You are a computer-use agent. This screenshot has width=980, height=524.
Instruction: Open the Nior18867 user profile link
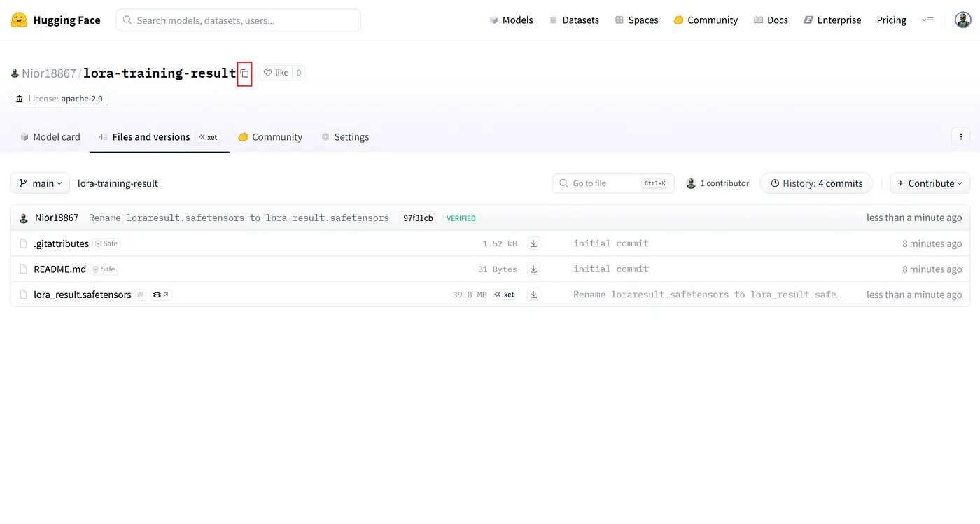(48, 73)
